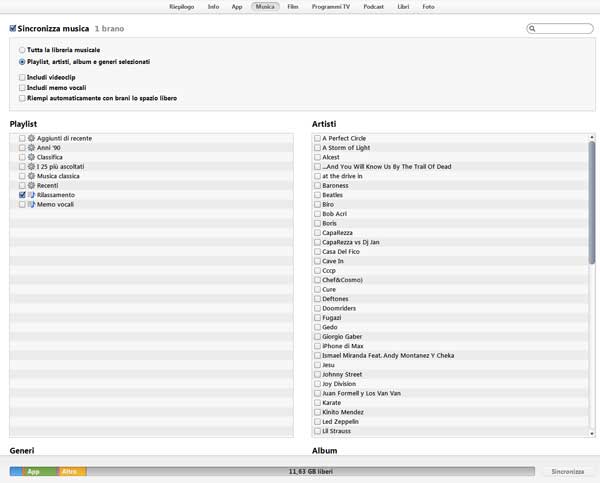The width and height of the screenshot is (600, 483).
Task: Click the gear icon beside I 25 più ascoltati
Action: tap(31, 166)
